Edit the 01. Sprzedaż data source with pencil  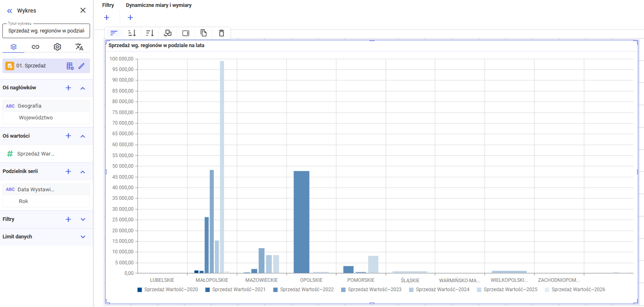click(82, 66)
